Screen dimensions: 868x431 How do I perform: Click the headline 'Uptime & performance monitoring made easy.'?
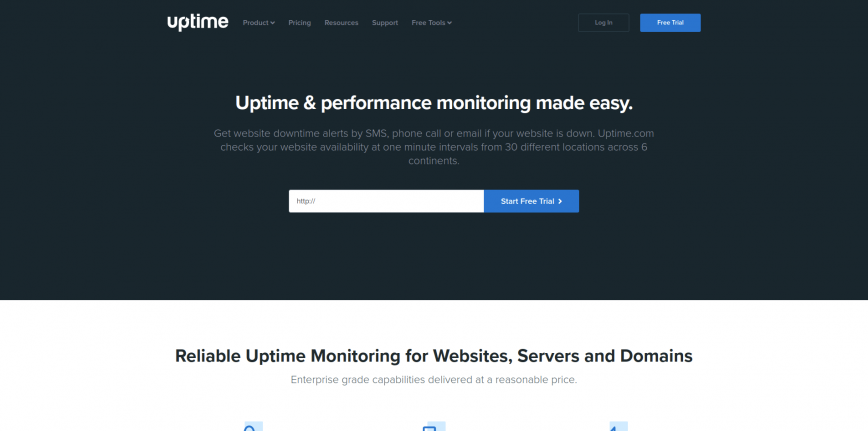click(434, 103)
